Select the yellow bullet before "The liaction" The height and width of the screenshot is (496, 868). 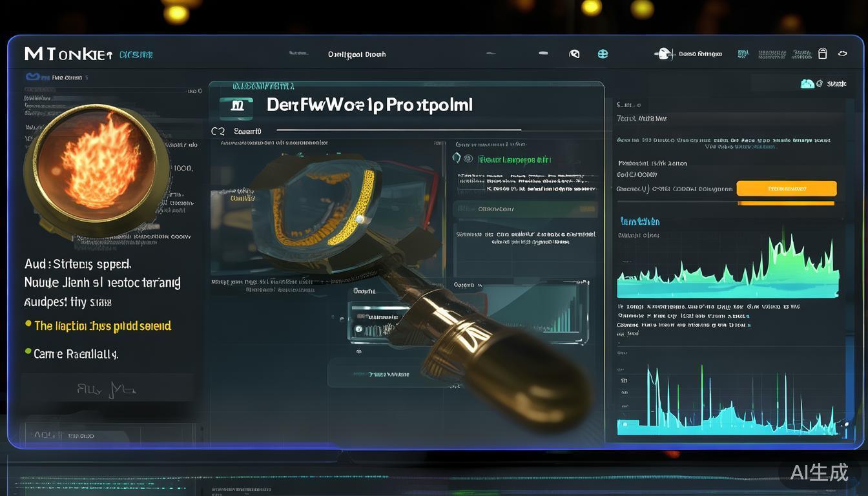[28, 324]
